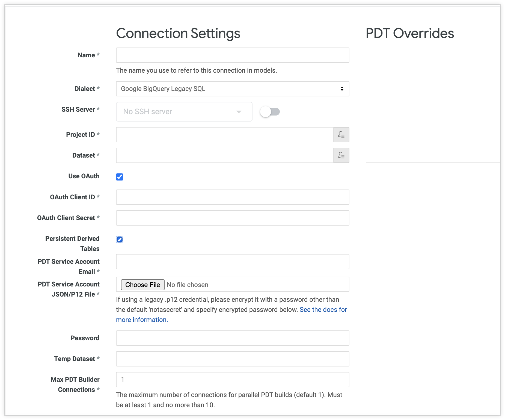Image resolution: width=505 pixels, height=420 pixels.
Task: Click the Max PDT Builder Connections field
Action: coord(232,380)
